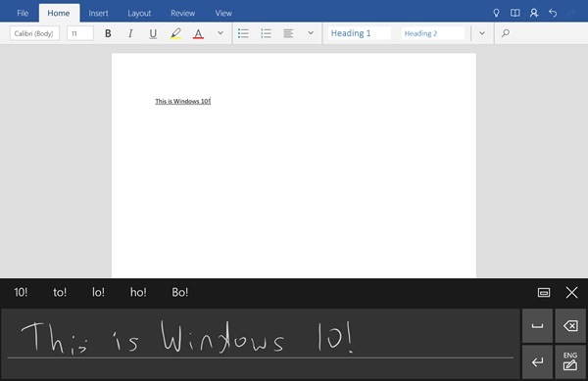This screenshot has width=588, height=381.
Task: Apply red font color
Action: 198,33
